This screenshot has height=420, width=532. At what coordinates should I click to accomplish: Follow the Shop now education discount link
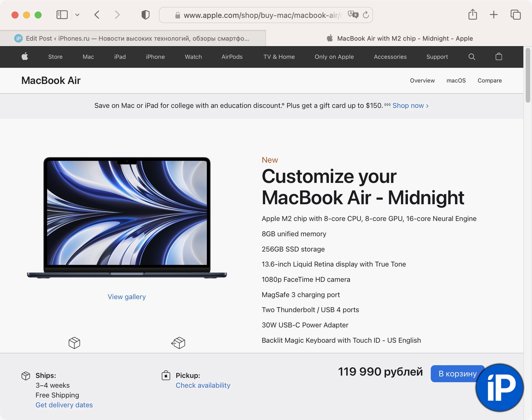tap(411, 106)
